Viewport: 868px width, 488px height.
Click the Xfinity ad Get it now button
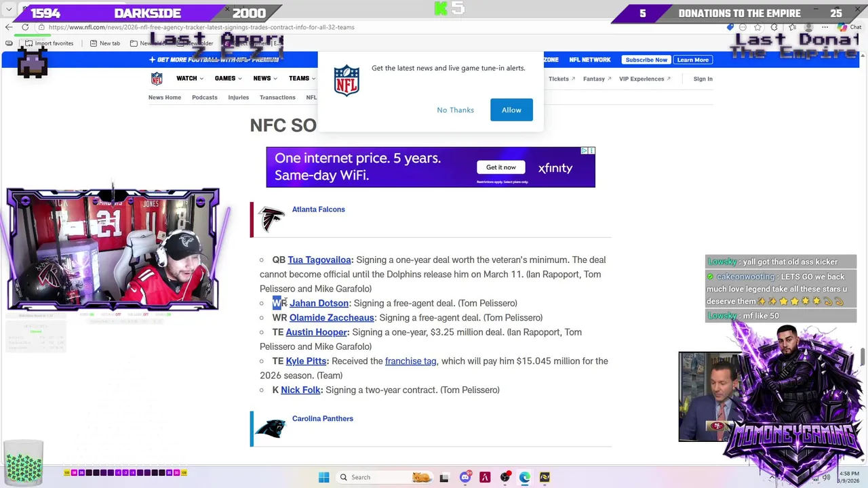(x=500, y=167)
